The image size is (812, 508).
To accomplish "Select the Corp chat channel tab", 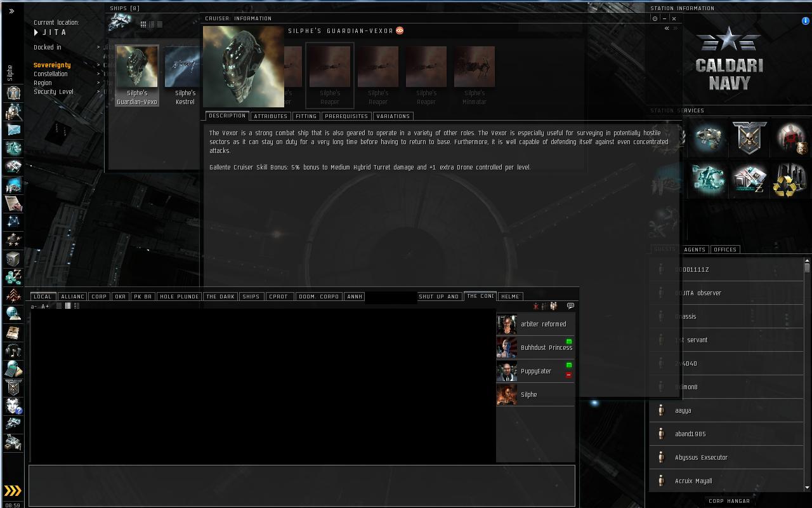I will click(99, 297).
